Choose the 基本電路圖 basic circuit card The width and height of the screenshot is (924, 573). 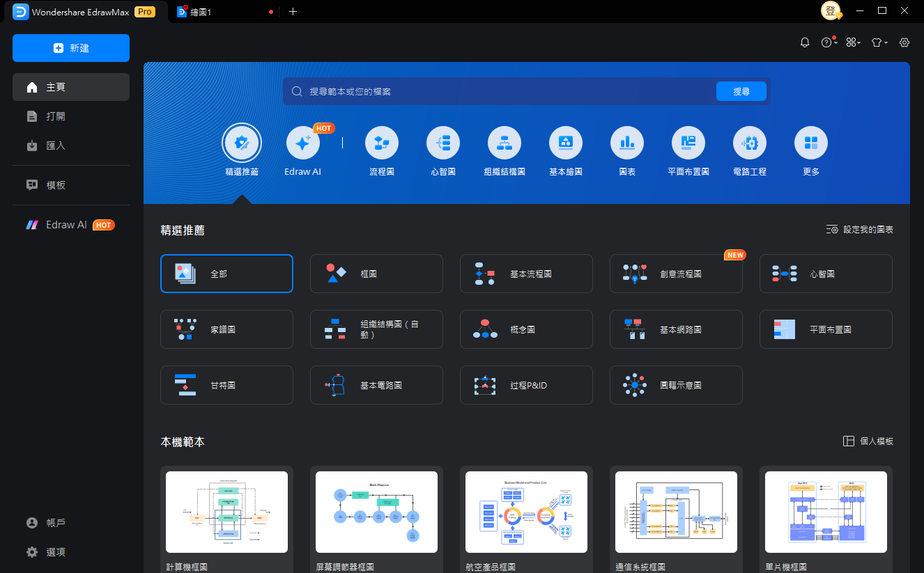376,385
